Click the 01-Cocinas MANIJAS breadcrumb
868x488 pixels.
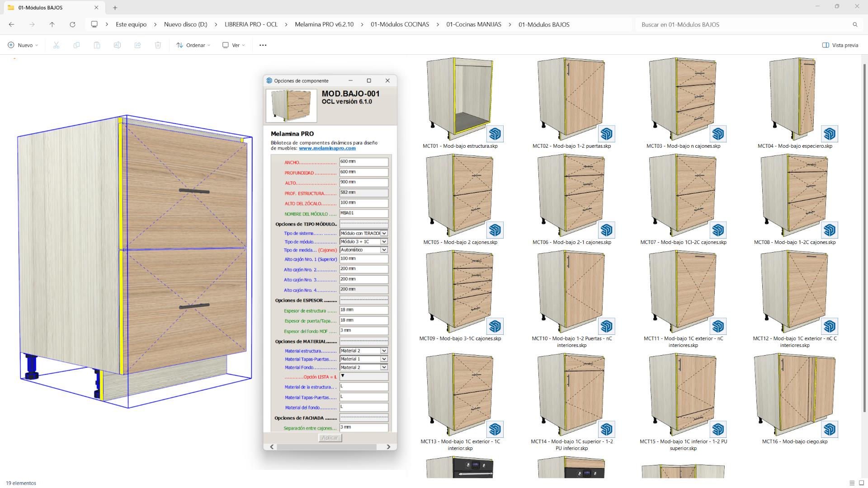(474, 24)
